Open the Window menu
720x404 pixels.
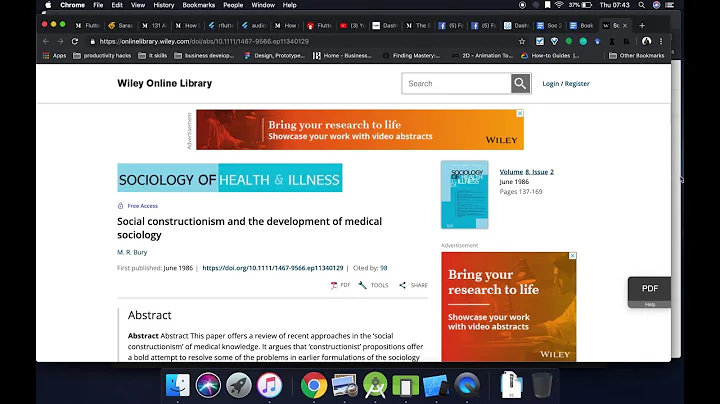point(263,5)
